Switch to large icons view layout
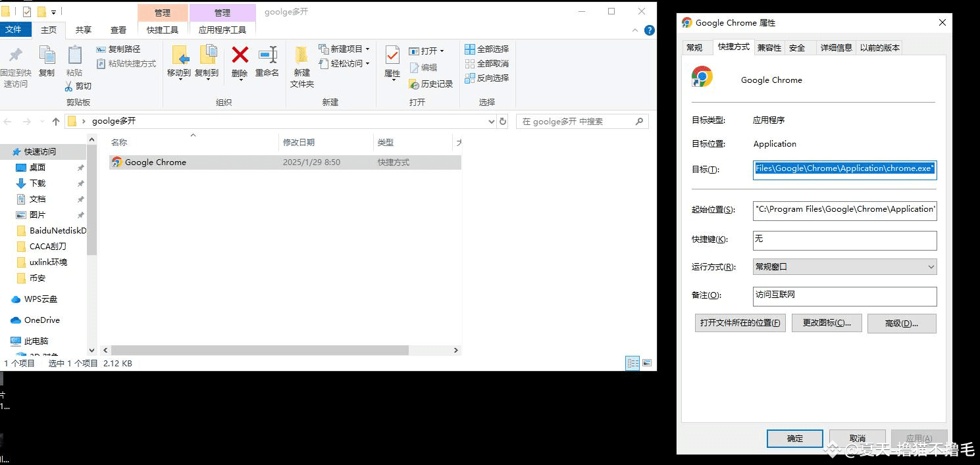This screenshot has height=465, width=980. coord(647,363)
